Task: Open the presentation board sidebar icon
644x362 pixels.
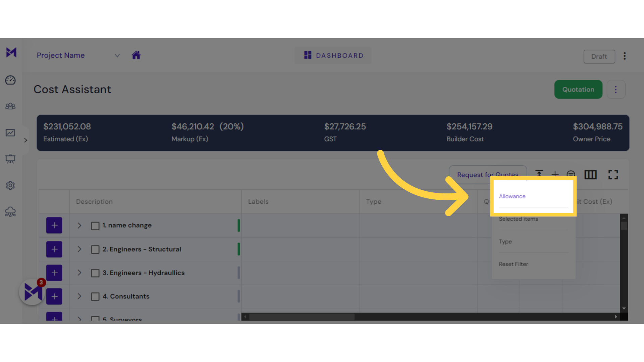Action: point(10,159)
